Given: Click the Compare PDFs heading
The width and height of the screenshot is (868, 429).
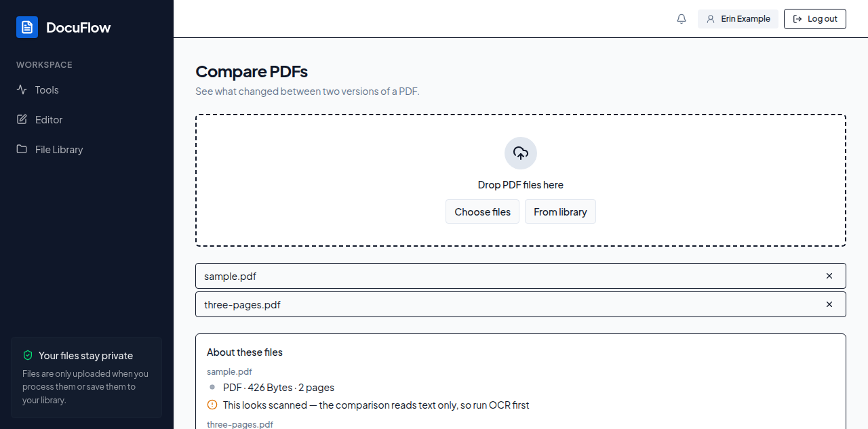Looking at the screenshot, I should pyautogui.click(x=252, y=72).
